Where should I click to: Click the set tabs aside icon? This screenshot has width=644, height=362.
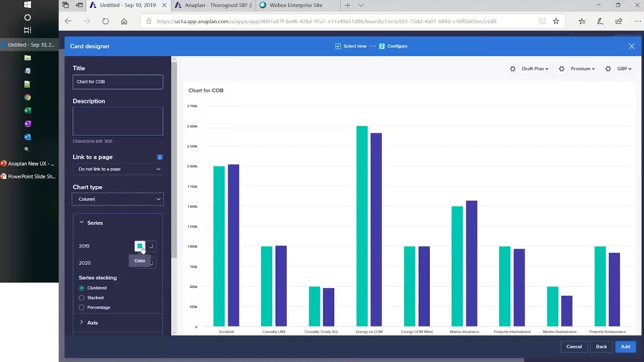click(x=79, y=5)
